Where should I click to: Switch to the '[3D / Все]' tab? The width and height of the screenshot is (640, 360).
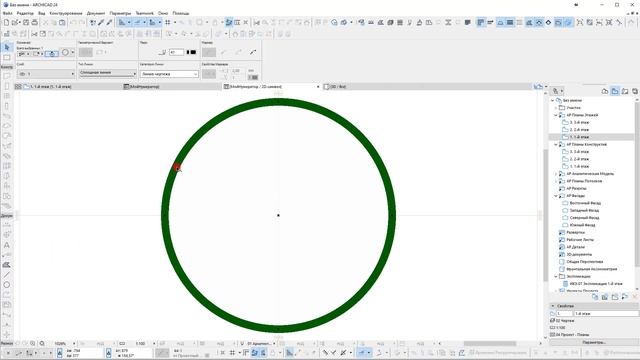(338, 87)
